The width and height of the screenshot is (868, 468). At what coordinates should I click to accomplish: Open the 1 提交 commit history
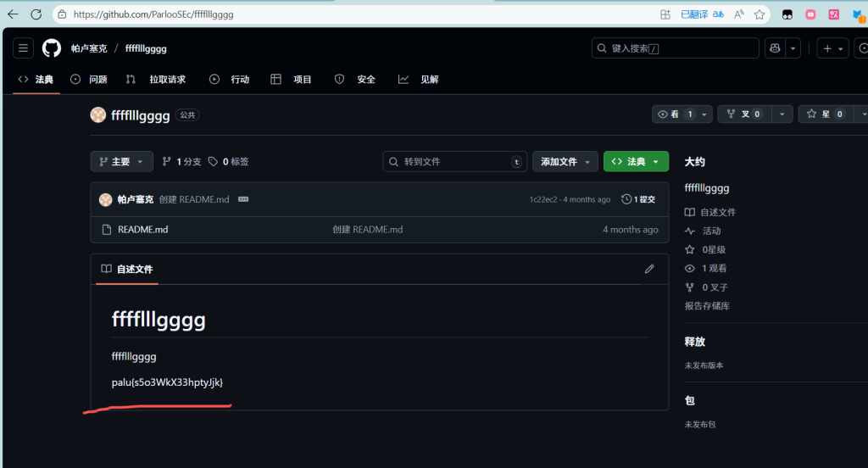(638, 199)
